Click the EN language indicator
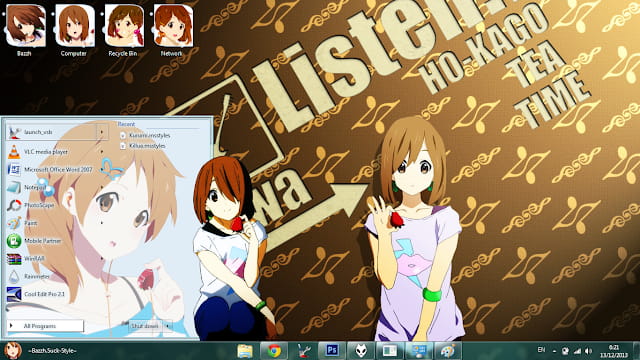This screenshot has height=360, width=640. click(x=541, y=350)
